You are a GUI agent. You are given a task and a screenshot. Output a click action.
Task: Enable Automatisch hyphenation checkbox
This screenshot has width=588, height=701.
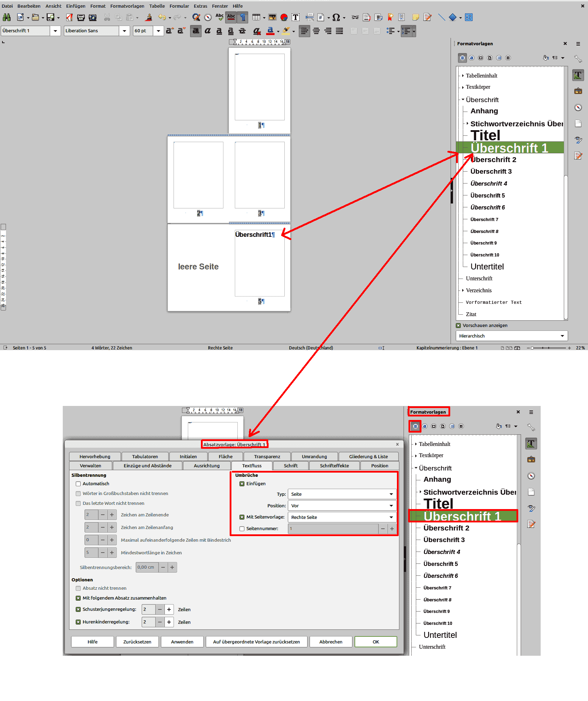click(x=78, y=484)
